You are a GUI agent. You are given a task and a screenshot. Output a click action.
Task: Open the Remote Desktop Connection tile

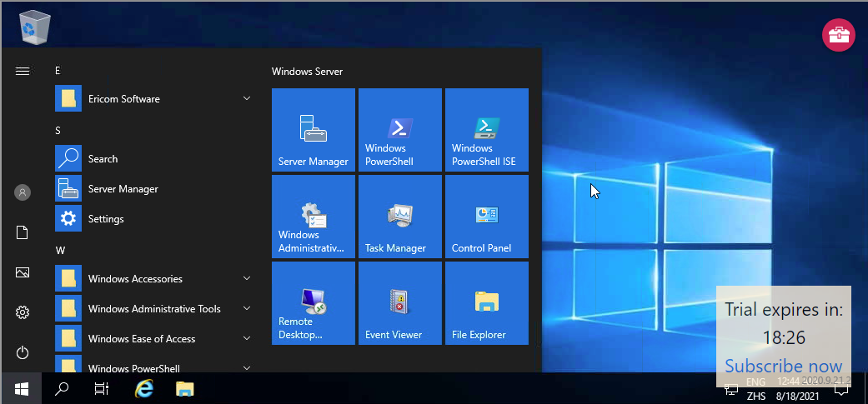click(x=314, y=303)
